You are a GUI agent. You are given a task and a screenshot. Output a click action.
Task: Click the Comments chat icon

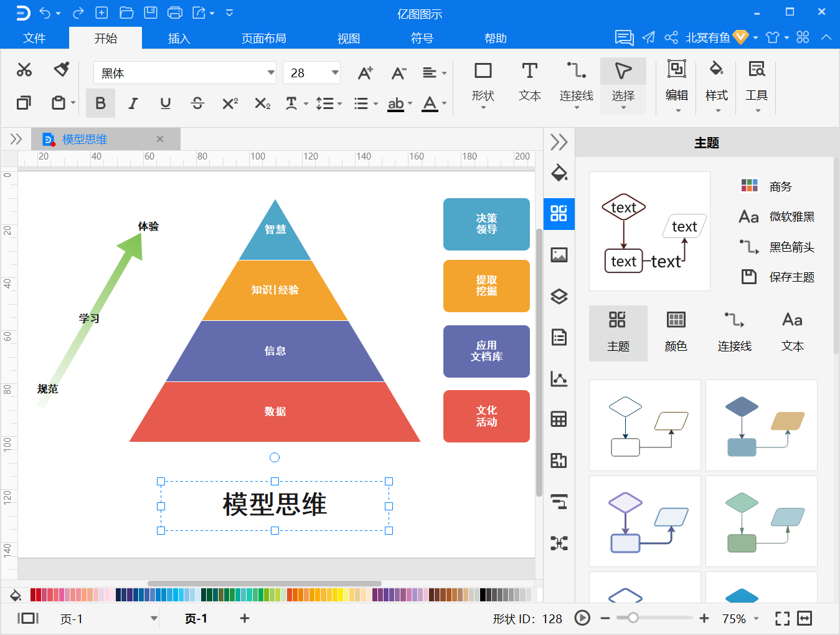[624, 37]
